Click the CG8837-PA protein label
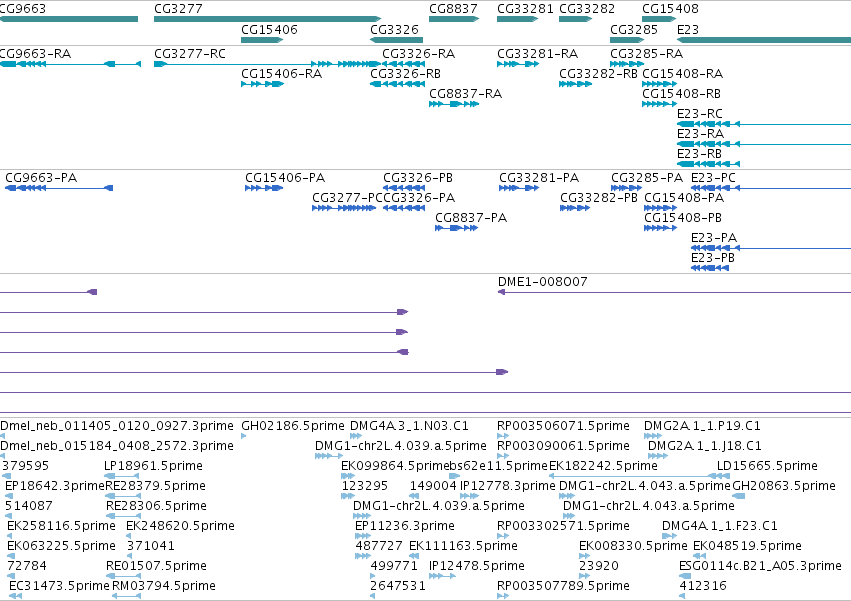Viewport: 851px width, 601px height. tap(471, 218)
